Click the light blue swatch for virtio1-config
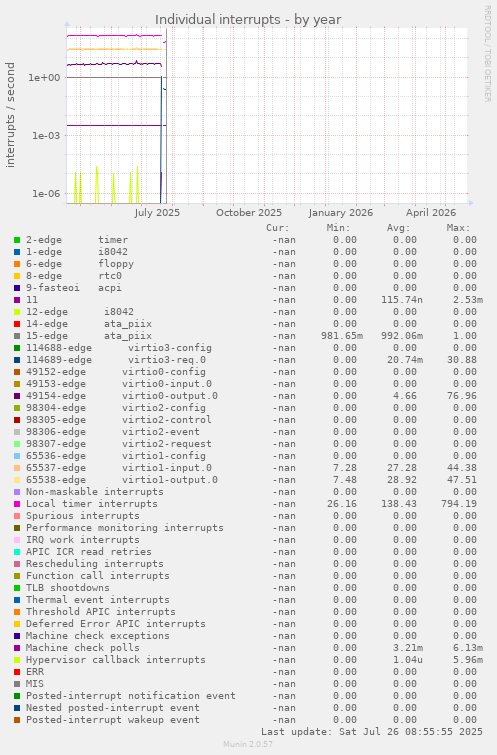This screenshot has height=755, width=497. click(17, 456)
